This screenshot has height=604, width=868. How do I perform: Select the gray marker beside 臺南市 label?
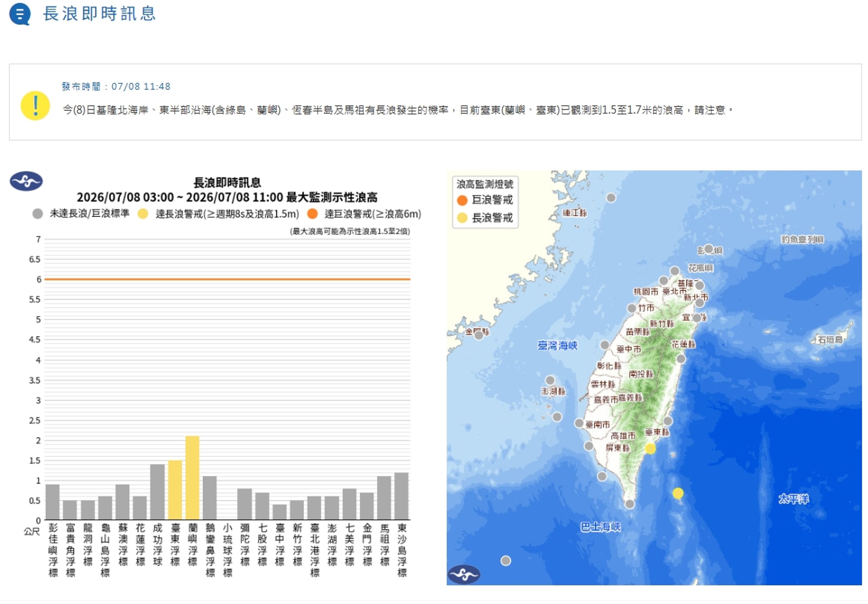579,423
